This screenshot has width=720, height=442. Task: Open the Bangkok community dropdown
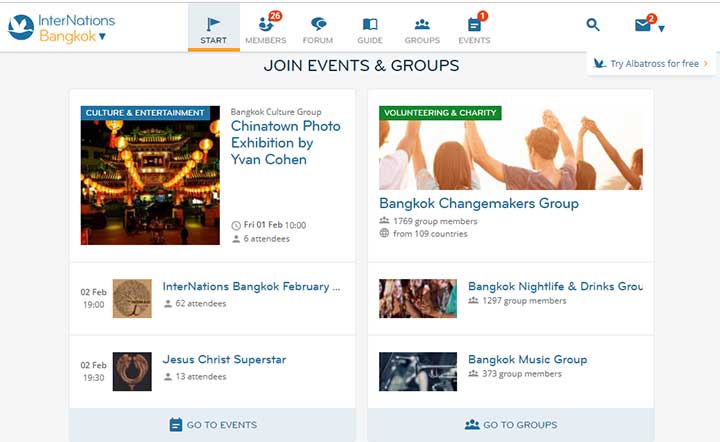73,36
